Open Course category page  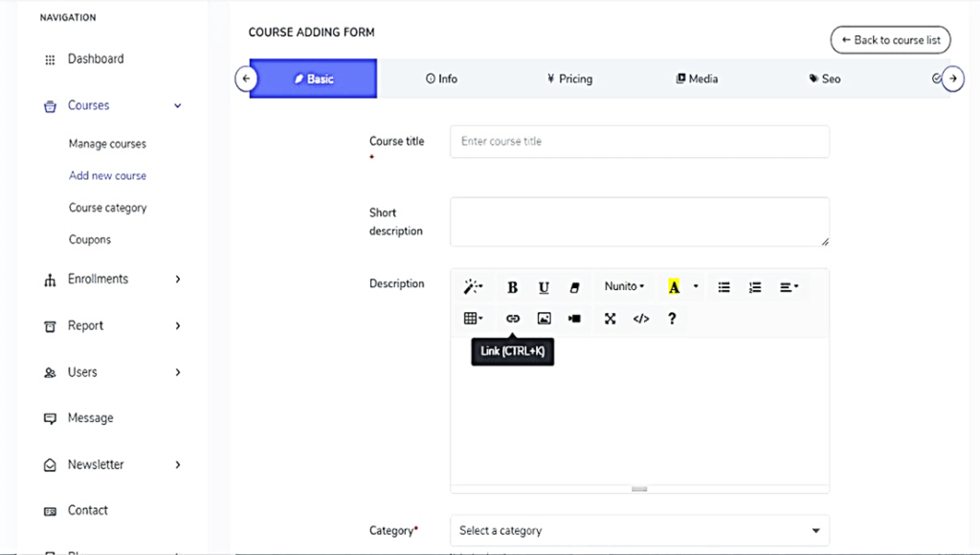pyautogui.click(x=107, y=208)
